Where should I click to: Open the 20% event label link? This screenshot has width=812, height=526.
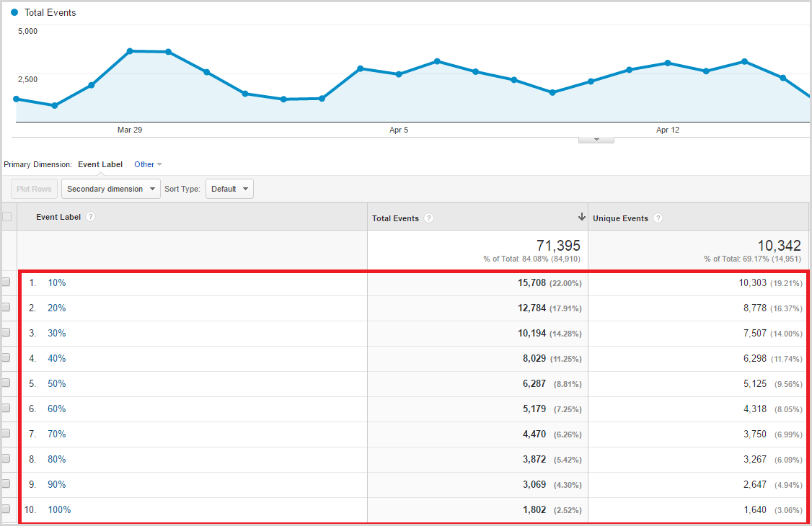pos(57,308)
